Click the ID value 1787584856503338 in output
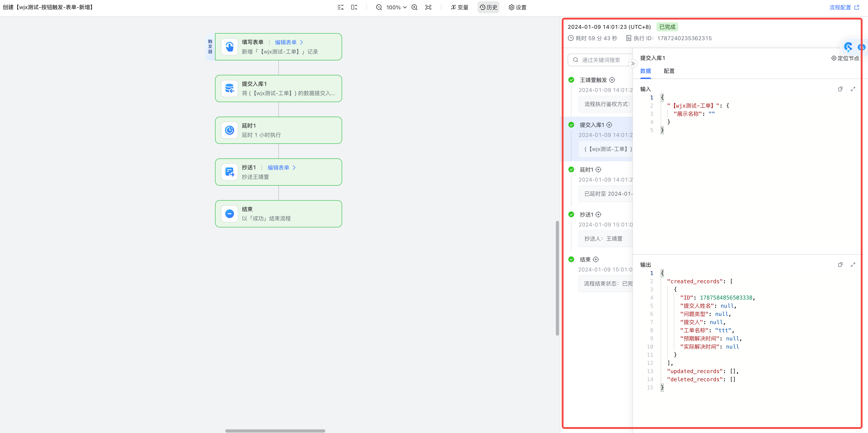 (726, 298)
